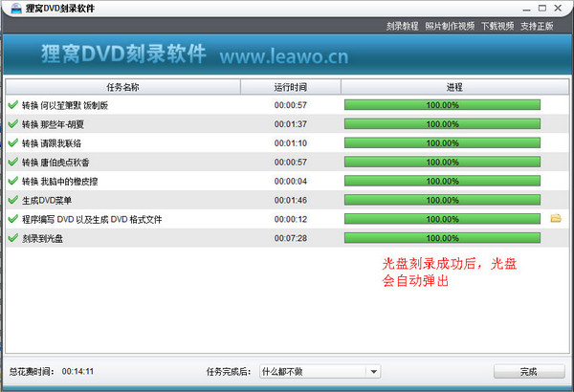Select task row 转换 请跟我联络

point(287,142)
